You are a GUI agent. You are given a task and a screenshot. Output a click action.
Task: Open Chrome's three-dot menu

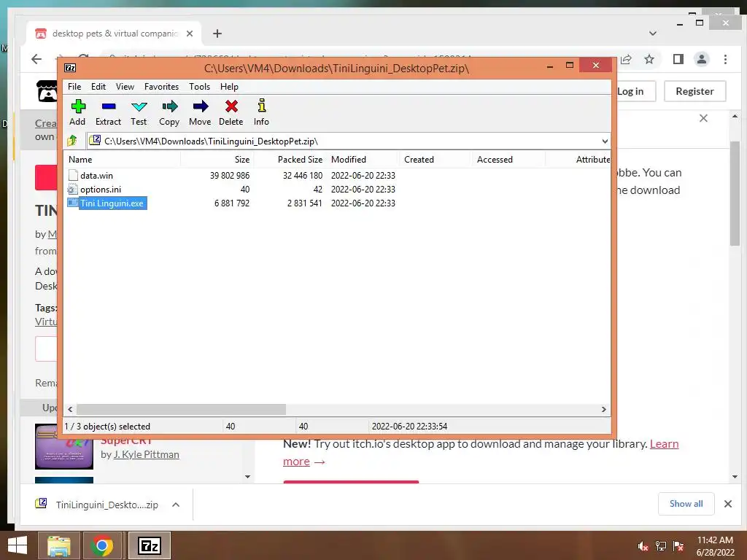pyautogui.click(x=725, y=59)
